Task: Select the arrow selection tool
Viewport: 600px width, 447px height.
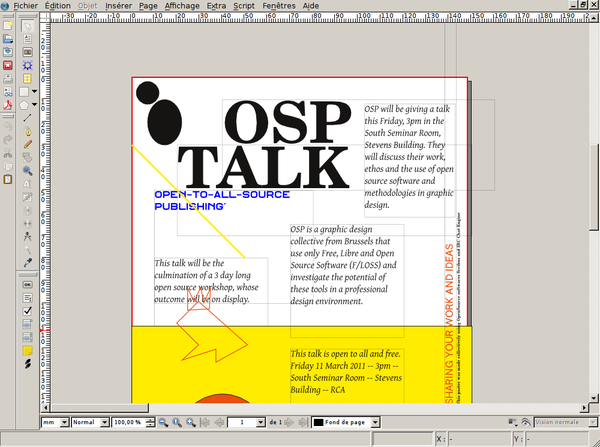Action: pos(27,26)
